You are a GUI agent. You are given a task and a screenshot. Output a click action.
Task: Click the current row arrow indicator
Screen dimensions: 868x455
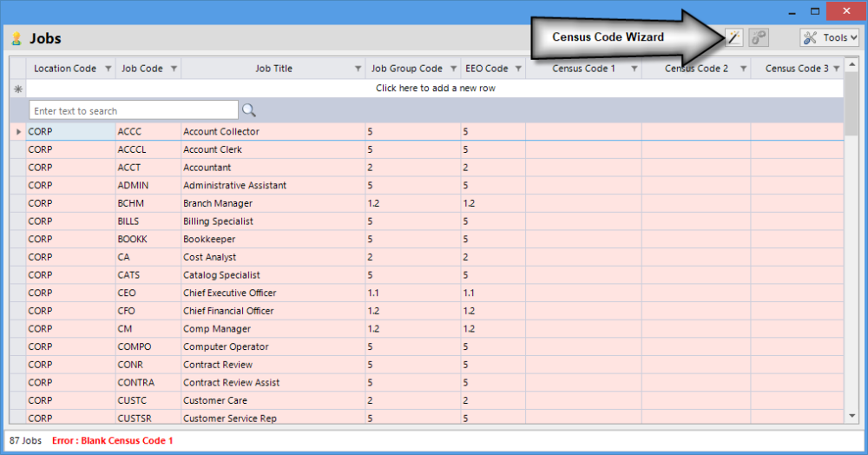click(18, 132)
